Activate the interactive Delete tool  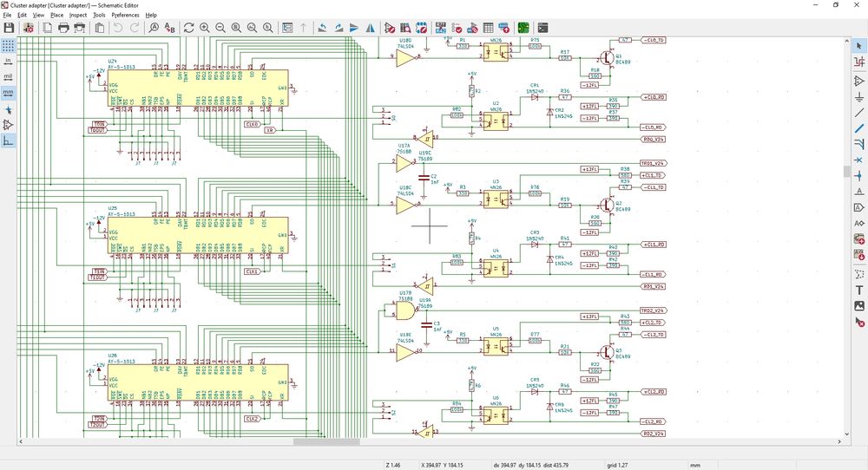(x=859, y=322)
